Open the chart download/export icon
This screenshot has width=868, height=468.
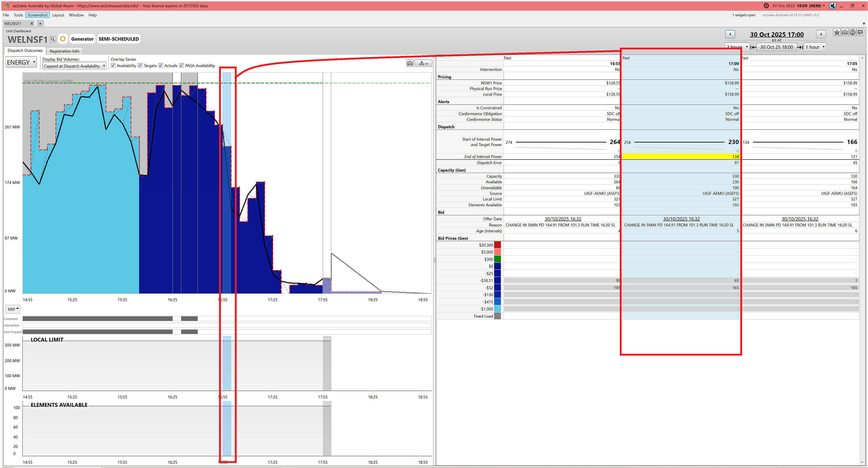point(423,63)
